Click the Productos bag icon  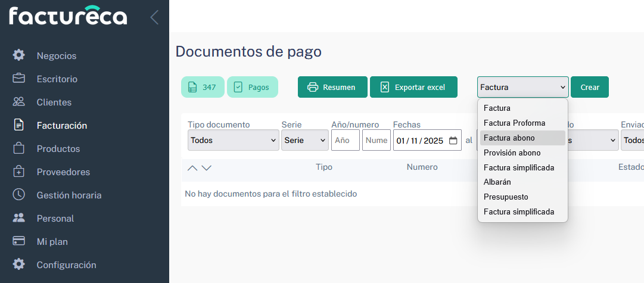point(18,148)
